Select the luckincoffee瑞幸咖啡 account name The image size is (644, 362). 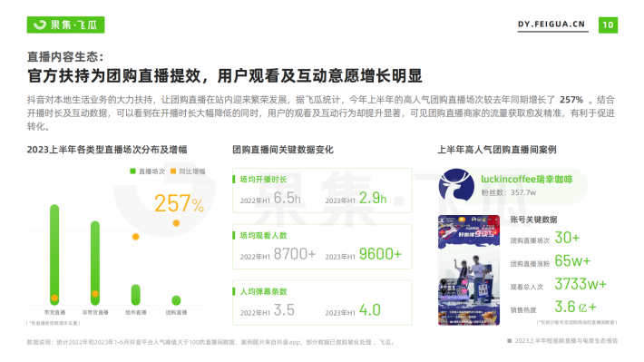[526, 179]
